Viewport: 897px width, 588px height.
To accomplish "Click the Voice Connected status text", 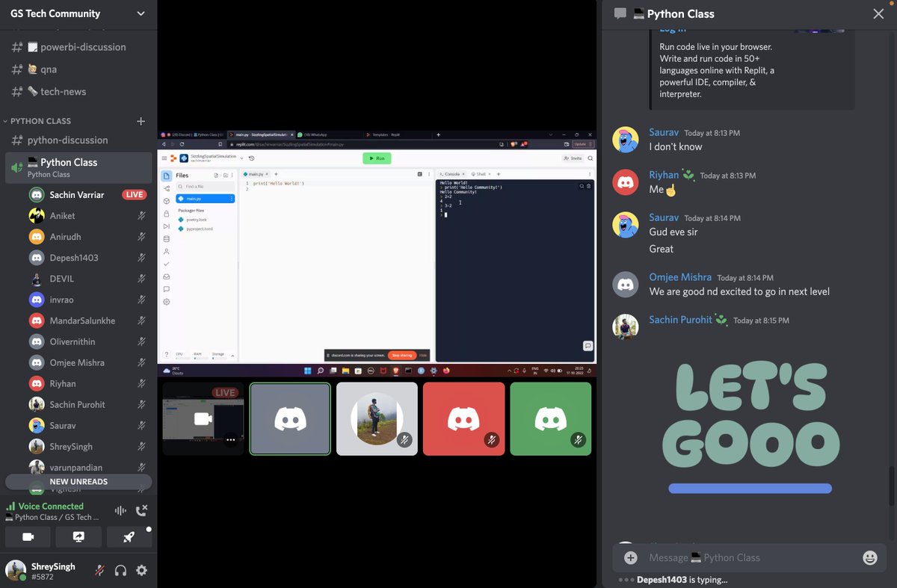I will click(x=51, y=506).
